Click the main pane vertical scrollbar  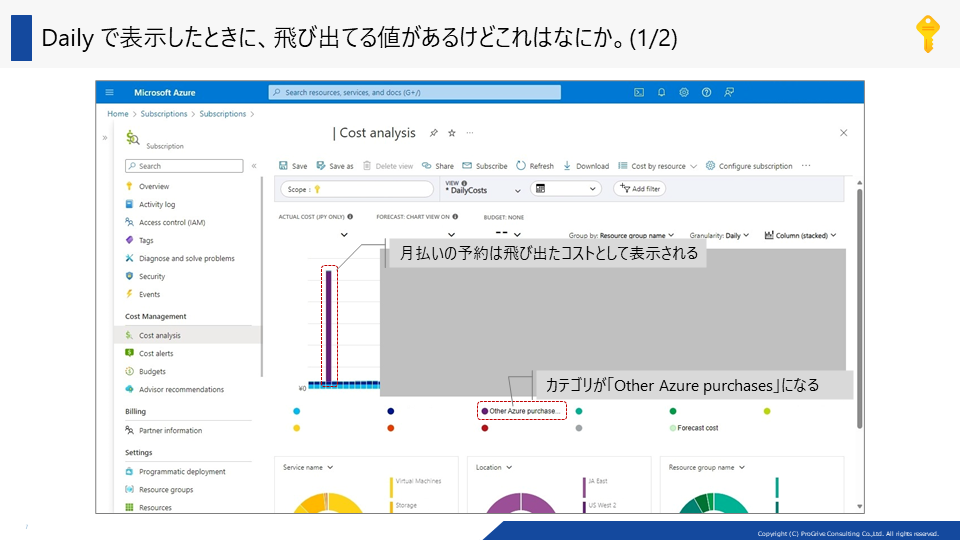coord(860,309)
